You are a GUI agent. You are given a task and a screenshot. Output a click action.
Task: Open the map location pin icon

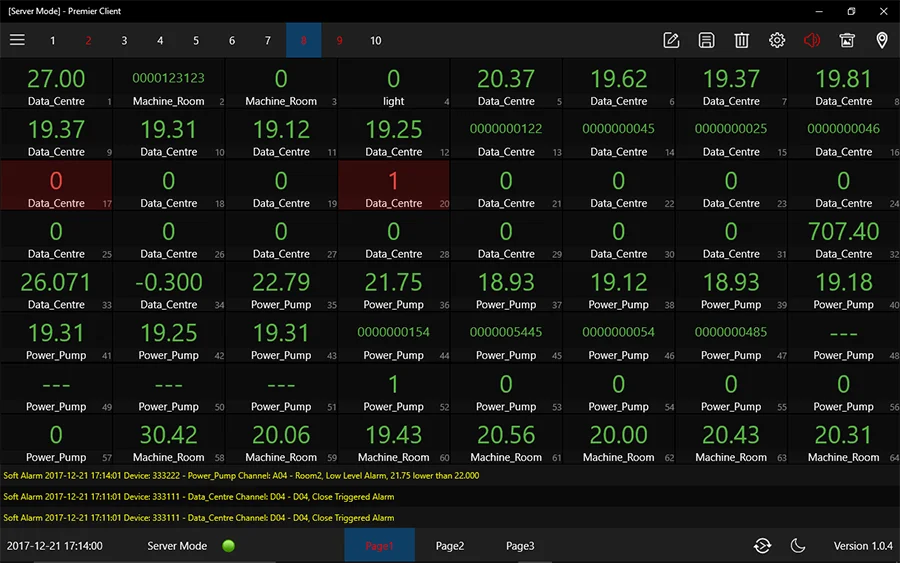882,40
